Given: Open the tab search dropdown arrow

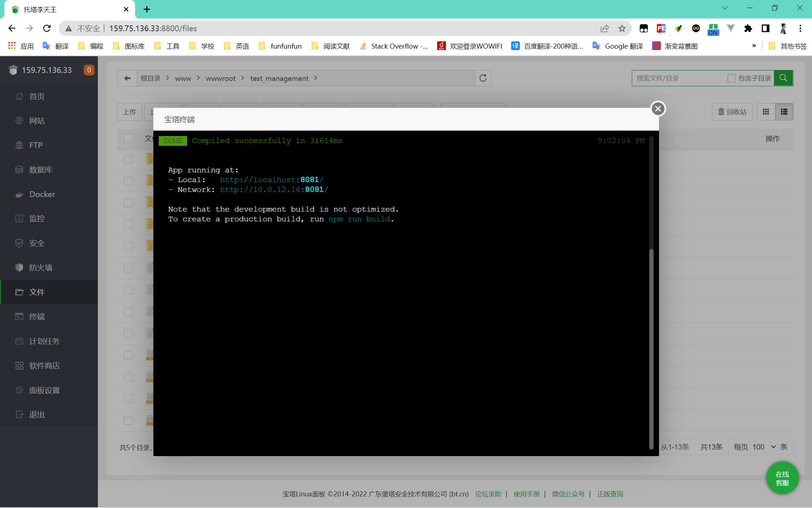Looking at the screenshot, I should (x=725, y=8).
